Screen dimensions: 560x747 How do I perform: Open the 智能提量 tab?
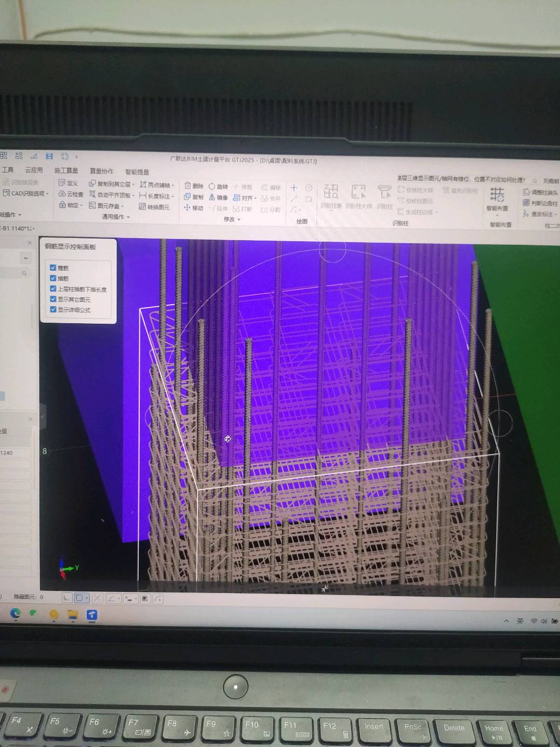tap(137, 172)
